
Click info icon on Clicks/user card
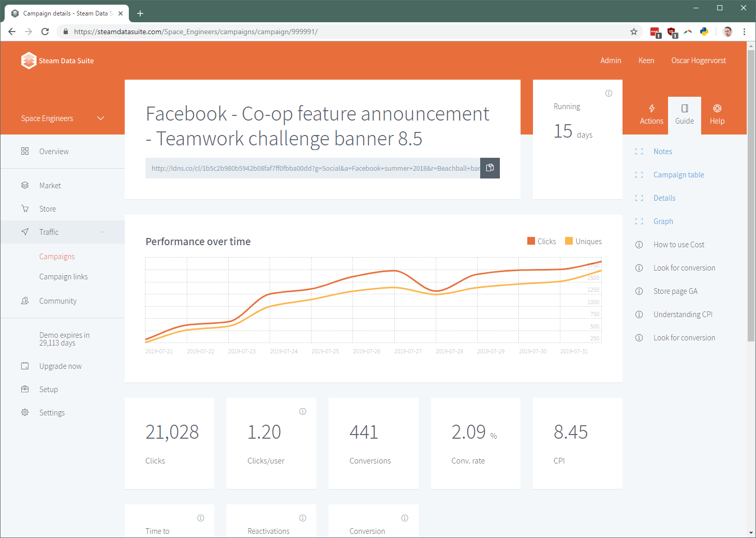pyautogui.click(x=303, y=412)
